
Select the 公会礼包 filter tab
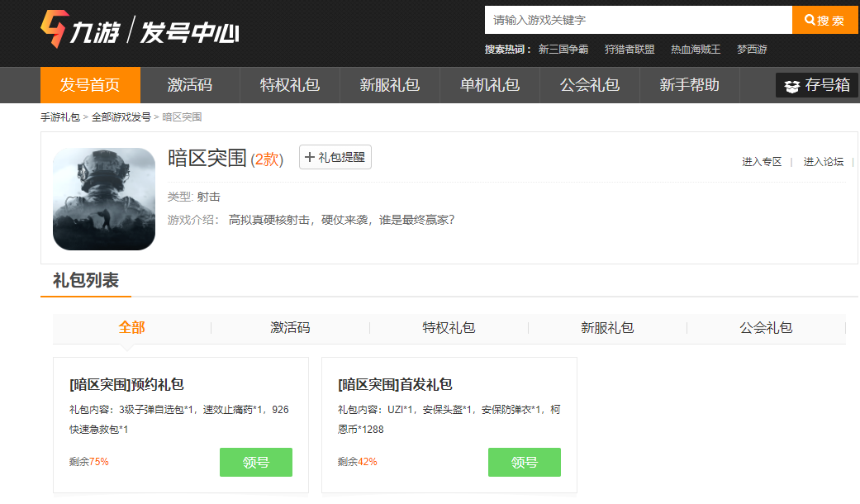(x=766, y=328)
